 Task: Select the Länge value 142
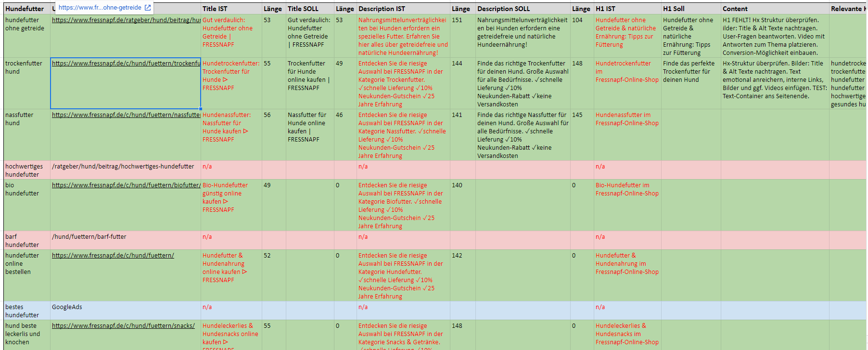(463, 276)
